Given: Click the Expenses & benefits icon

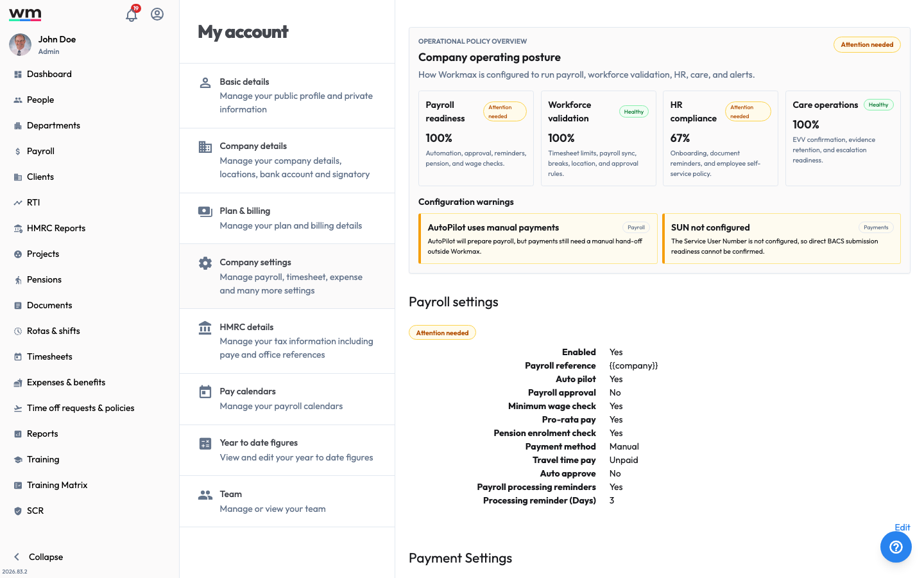Looking at the screenshot, I should 18,383.
